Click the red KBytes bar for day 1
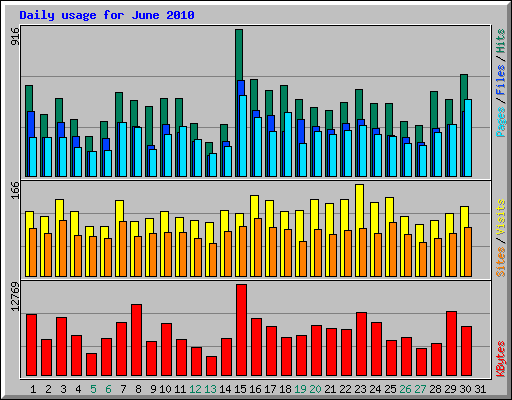 [x=32, y=345]
